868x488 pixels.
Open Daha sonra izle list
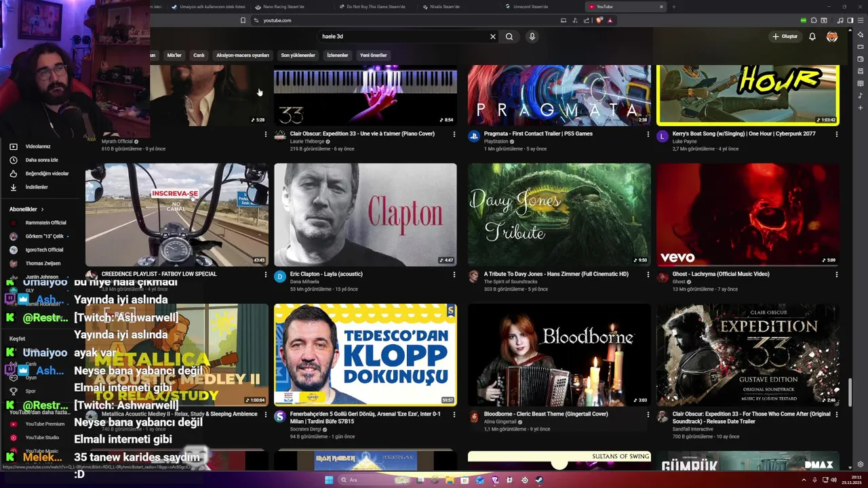pos(41,160)
